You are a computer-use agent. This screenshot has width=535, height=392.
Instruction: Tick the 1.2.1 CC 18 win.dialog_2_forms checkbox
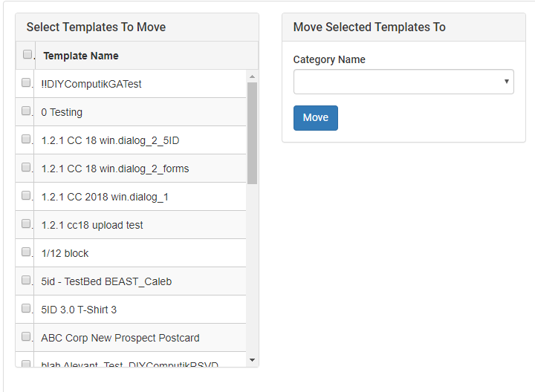[x=26, y=167]
